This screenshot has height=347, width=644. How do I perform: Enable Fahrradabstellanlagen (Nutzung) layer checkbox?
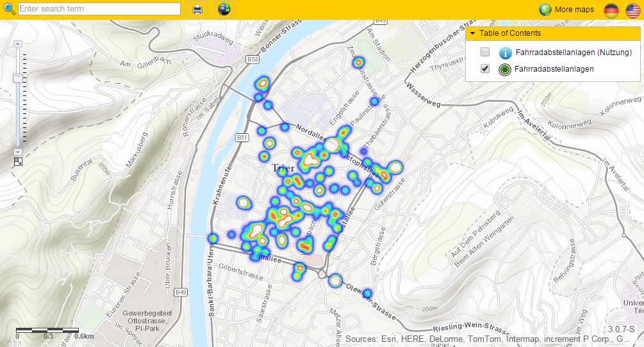tap(485, 52)
